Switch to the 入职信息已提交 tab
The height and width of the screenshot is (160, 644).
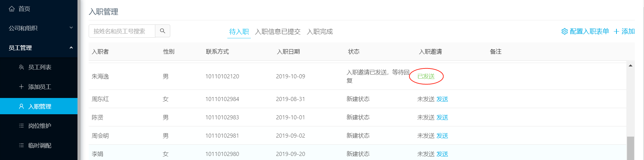(x=278, y=32)
